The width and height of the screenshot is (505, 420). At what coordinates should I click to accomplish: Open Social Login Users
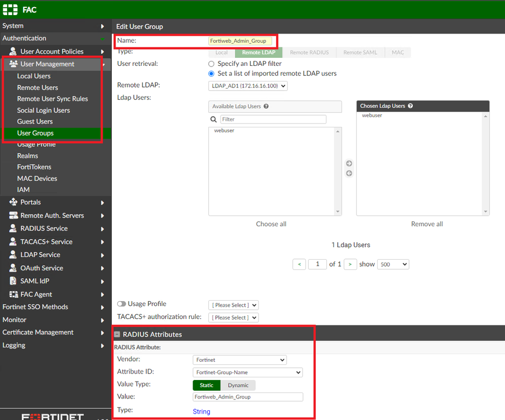click(44, 110)
